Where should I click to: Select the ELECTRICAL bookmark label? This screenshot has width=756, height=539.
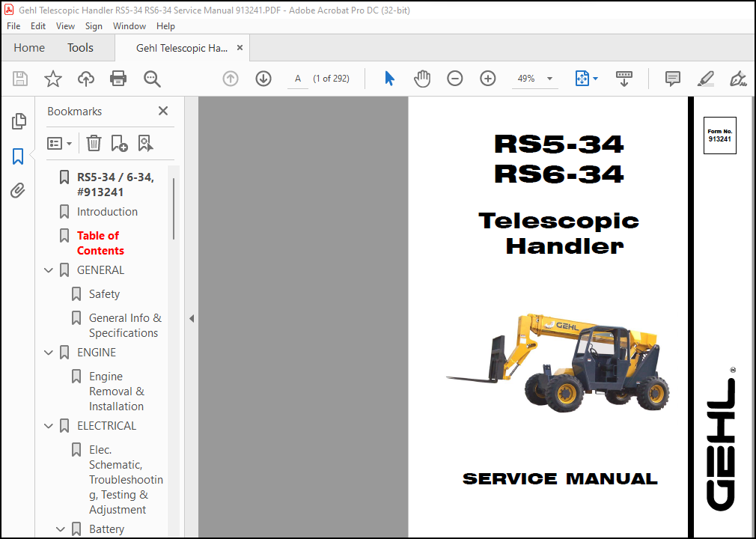click(x=106, y=426)
